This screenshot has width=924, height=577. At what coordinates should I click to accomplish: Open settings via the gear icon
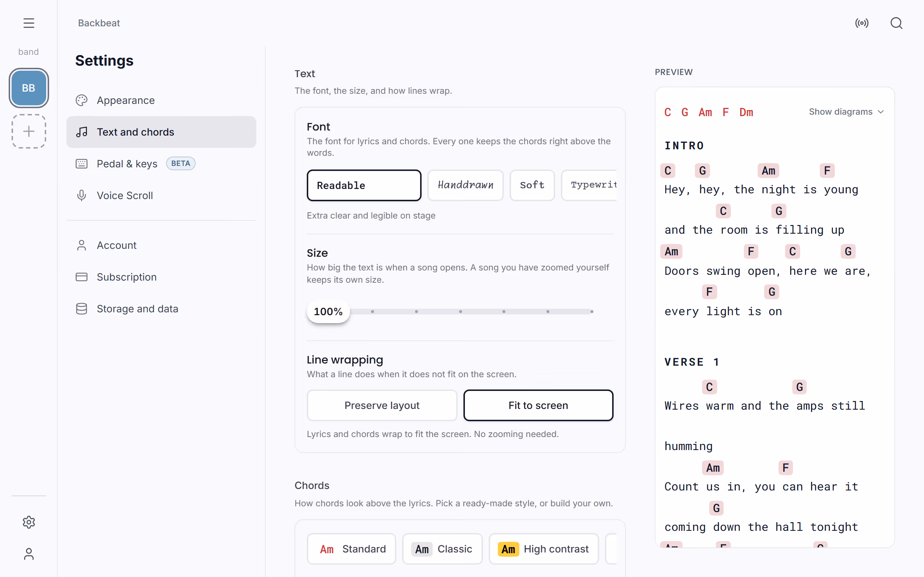coord(29,522)
